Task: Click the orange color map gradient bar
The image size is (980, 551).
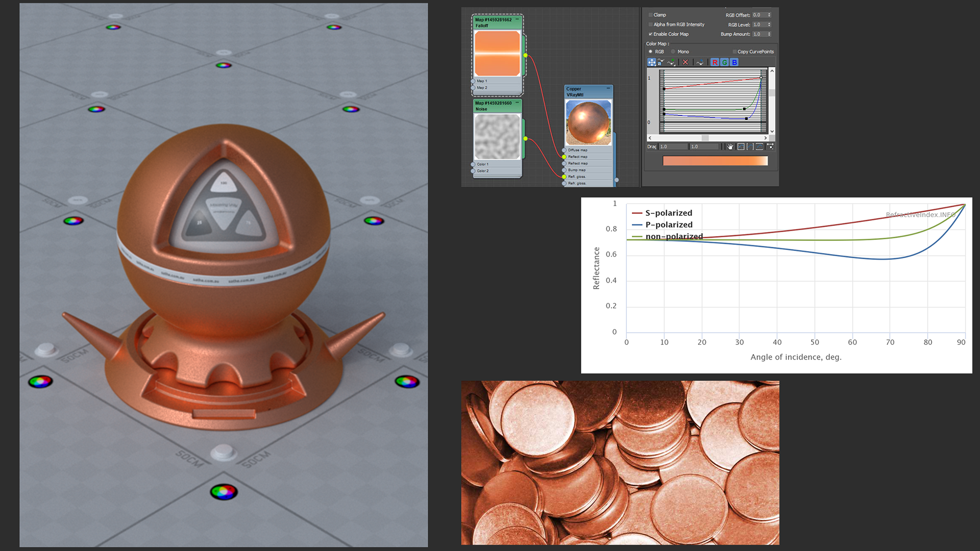Action: 715,161
